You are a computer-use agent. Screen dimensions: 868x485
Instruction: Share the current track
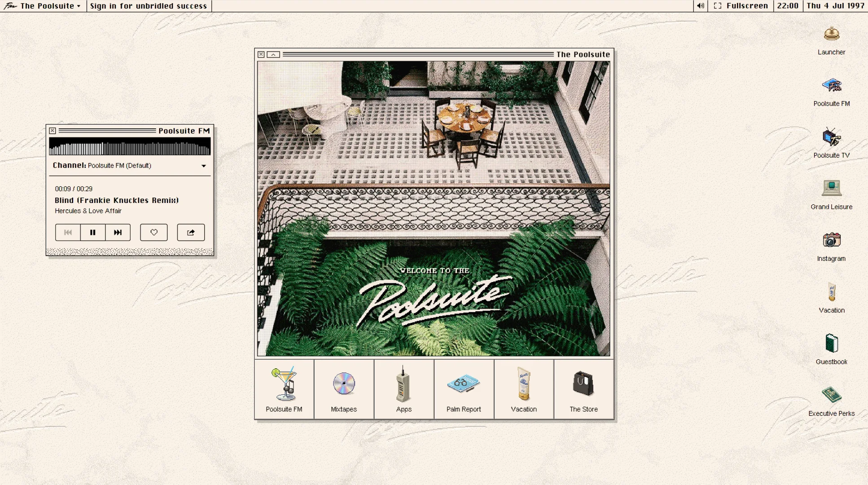click(191, 233)
